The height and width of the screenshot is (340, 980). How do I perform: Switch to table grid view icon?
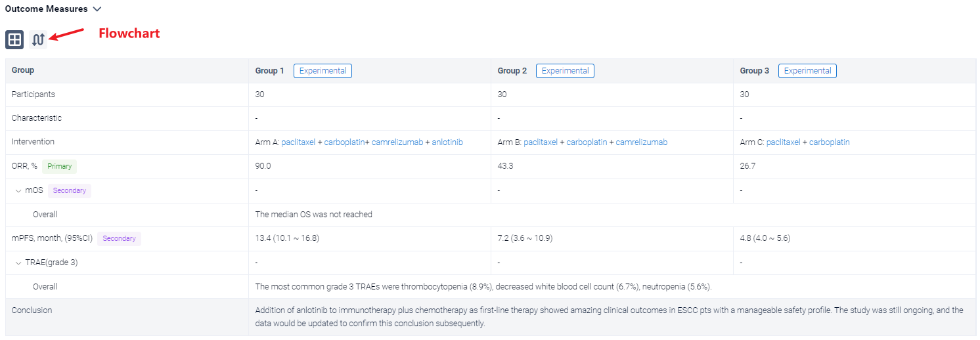(14, 39)
